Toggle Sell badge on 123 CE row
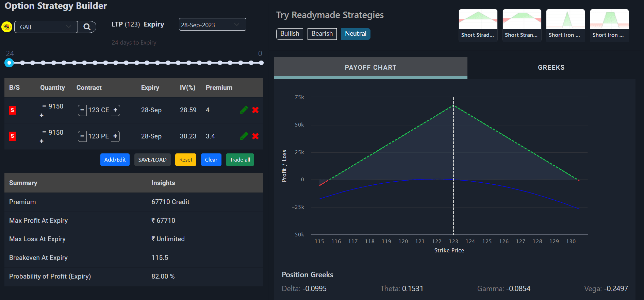This screenshot has width=644, height=300. click(12, 110)
